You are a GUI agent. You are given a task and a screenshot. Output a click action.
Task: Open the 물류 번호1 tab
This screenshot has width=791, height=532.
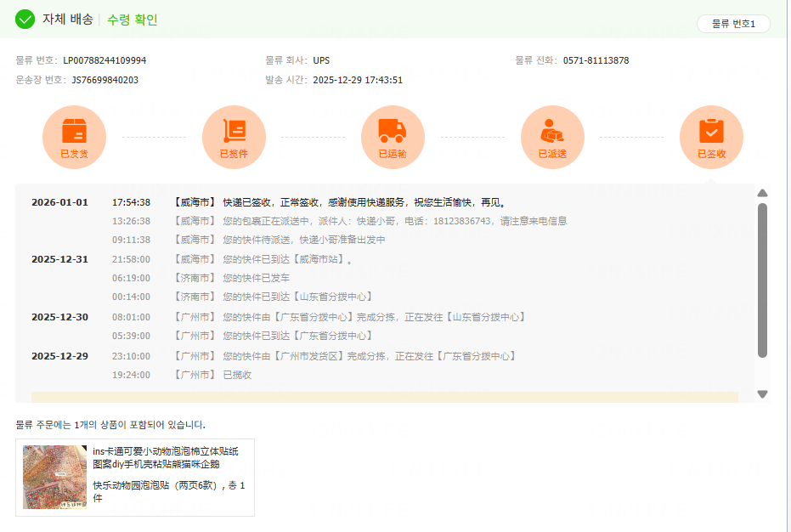(x=732, y=24)
